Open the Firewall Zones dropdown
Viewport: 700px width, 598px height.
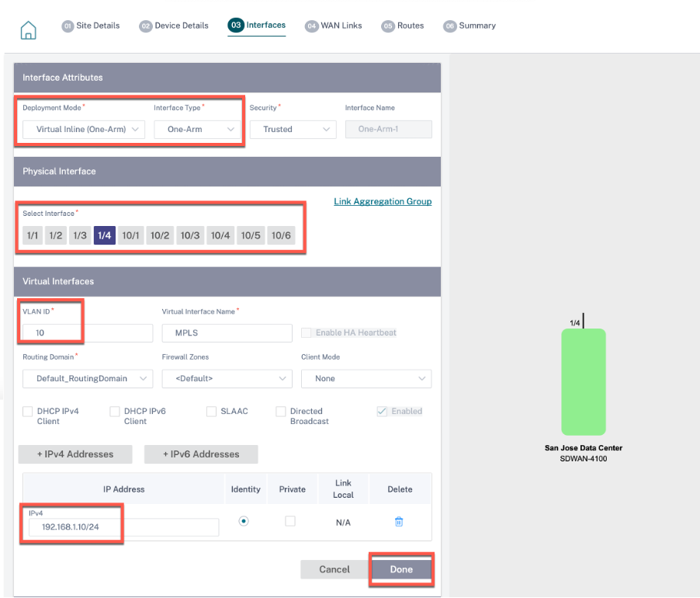point(227,378)
